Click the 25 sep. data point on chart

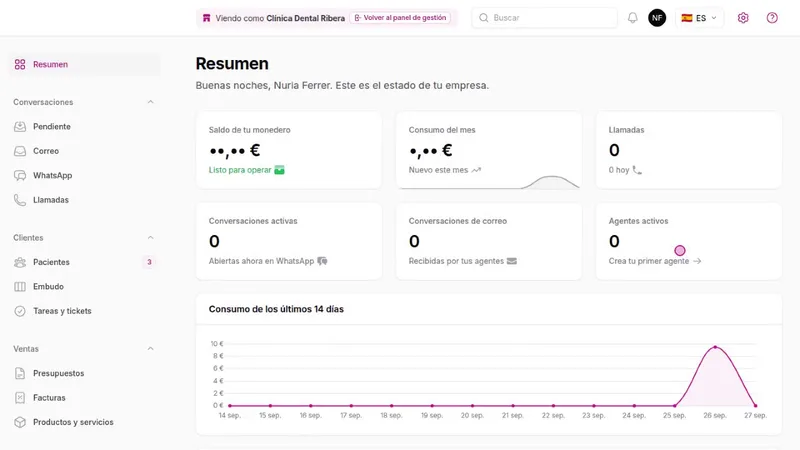tap(674, 406)
